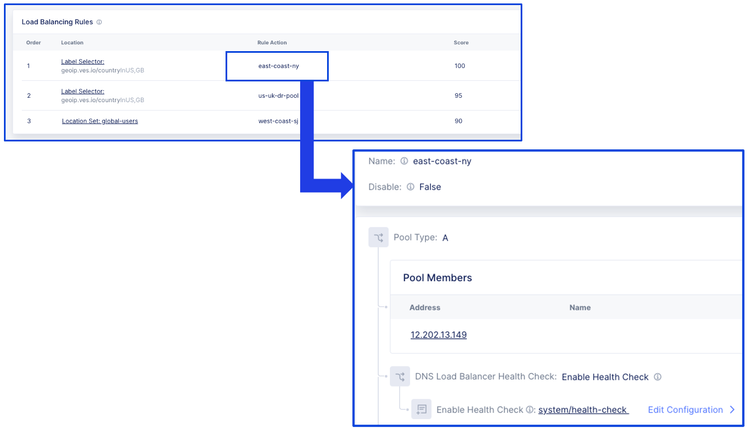Viewport: 749px width, 431px height.
Task: Click the Pool Type branch icon
Action: click(x=378, y=238)
